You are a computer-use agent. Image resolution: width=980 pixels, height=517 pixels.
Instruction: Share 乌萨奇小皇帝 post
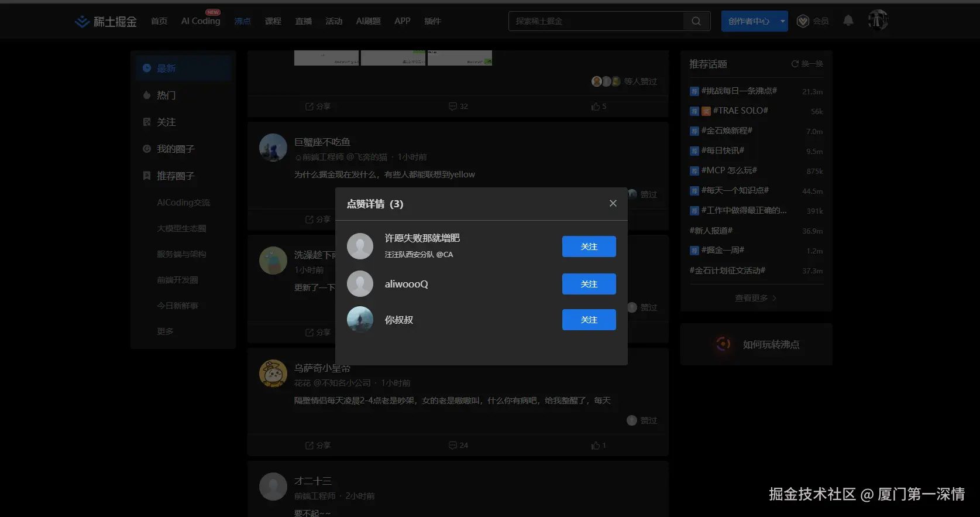point(318,446)
